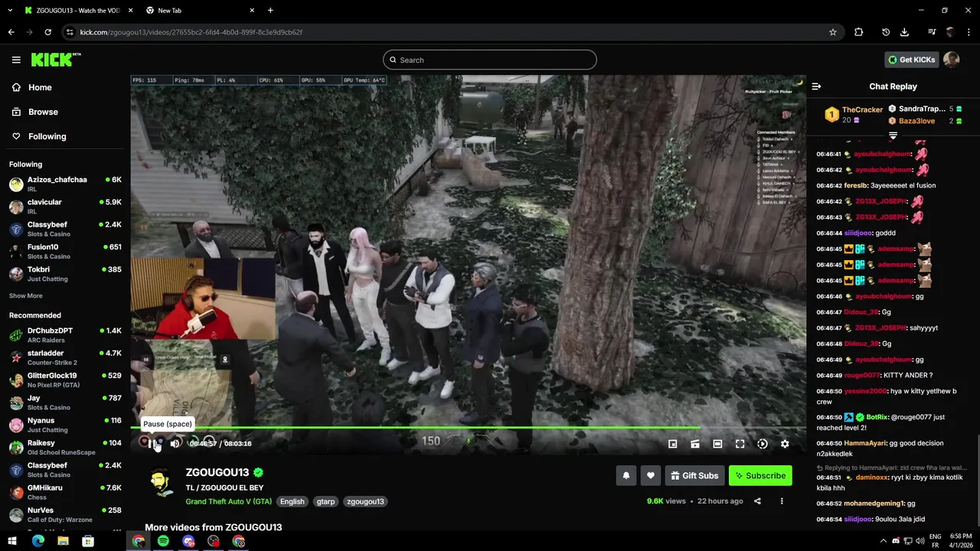Open GlitterGlock19 recommended channel
Image resolution: width=980 pixels, height=551 pixels.
point(65,380)
